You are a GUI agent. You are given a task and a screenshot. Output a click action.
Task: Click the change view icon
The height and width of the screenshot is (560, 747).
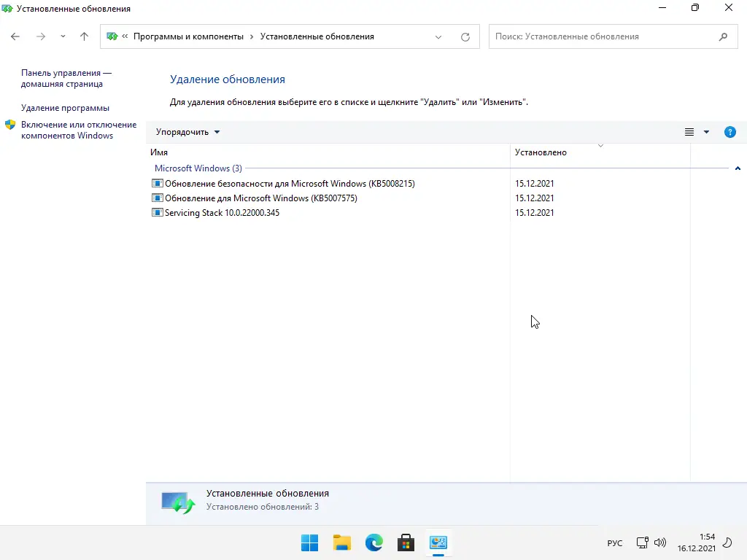[x=689, y=132]
